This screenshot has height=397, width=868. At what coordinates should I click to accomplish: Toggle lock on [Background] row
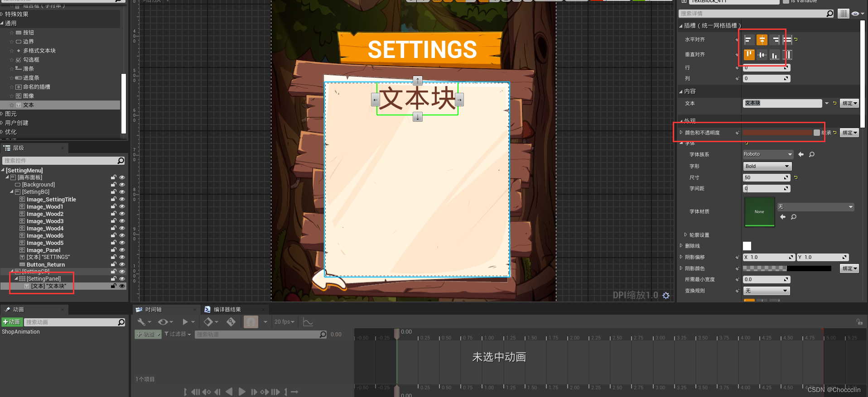114,185
